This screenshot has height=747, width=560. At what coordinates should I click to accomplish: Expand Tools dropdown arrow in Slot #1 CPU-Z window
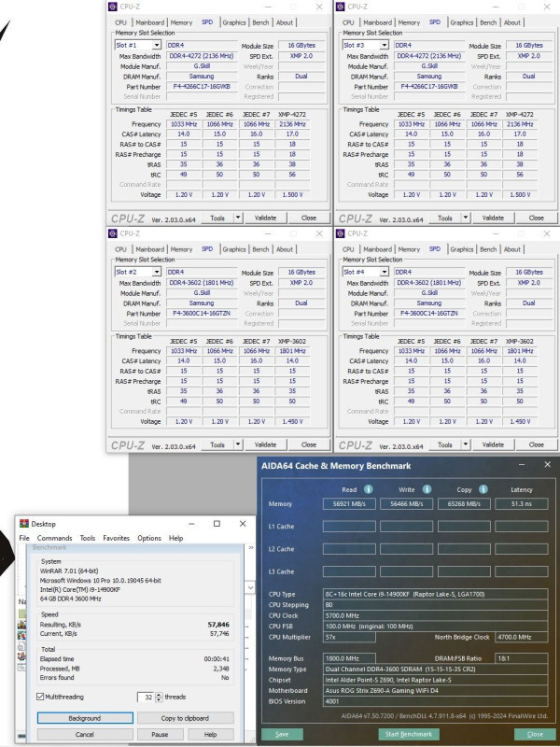[x=238, y=218]
